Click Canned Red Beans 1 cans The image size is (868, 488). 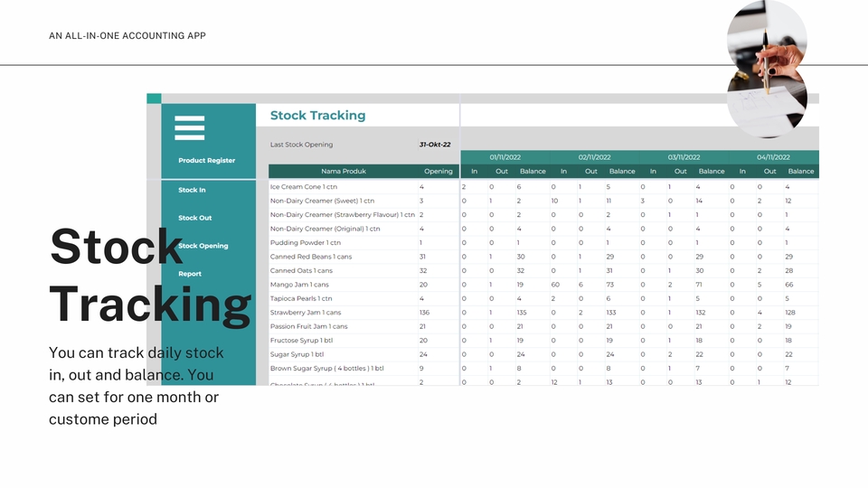tap(310, 257)
